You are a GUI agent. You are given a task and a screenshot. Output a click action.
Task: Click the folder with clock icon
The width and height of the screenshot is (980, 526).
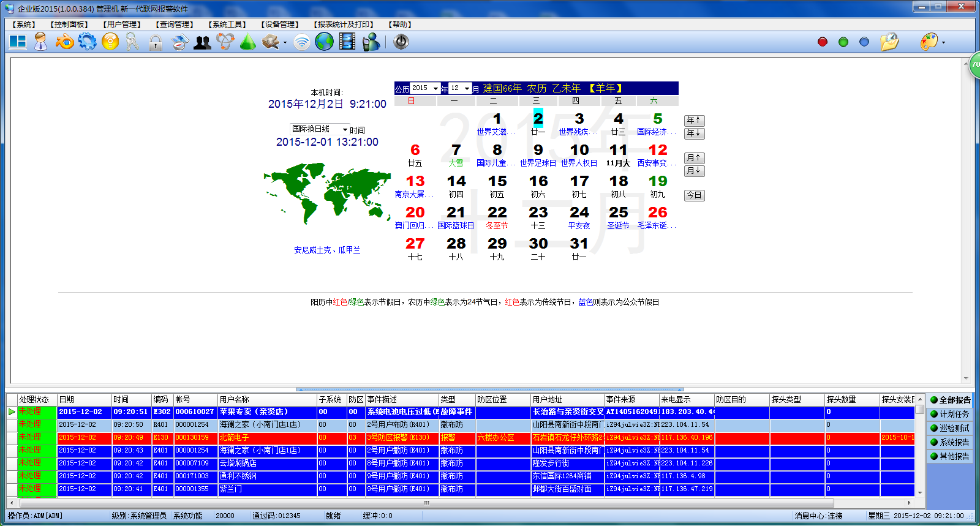tap(889, 42)
